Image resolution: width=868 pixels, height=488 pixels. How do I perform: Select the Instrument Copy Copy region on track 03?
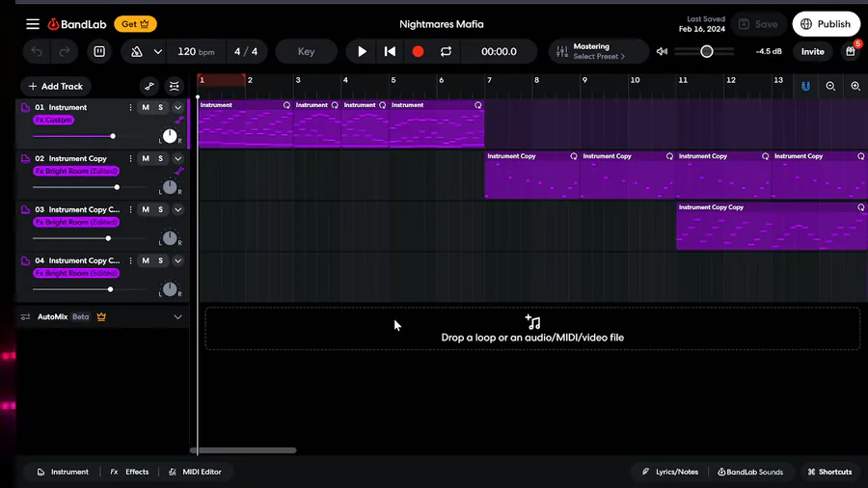772,227
